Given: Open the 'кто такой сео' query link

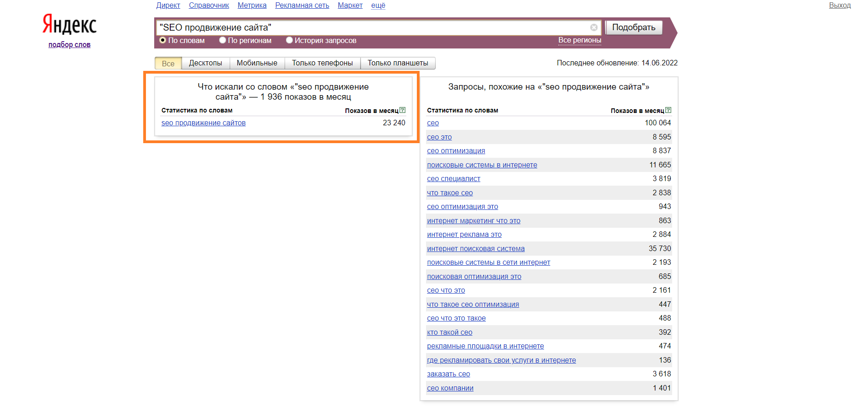Looking at the screenshot, I should click(x=450, y=332).
